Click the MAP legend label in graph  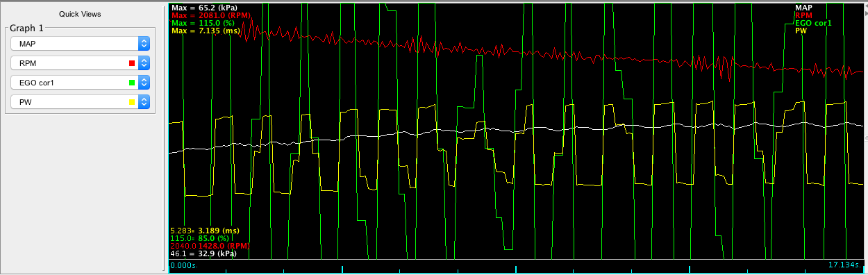(x=804, y=8)
